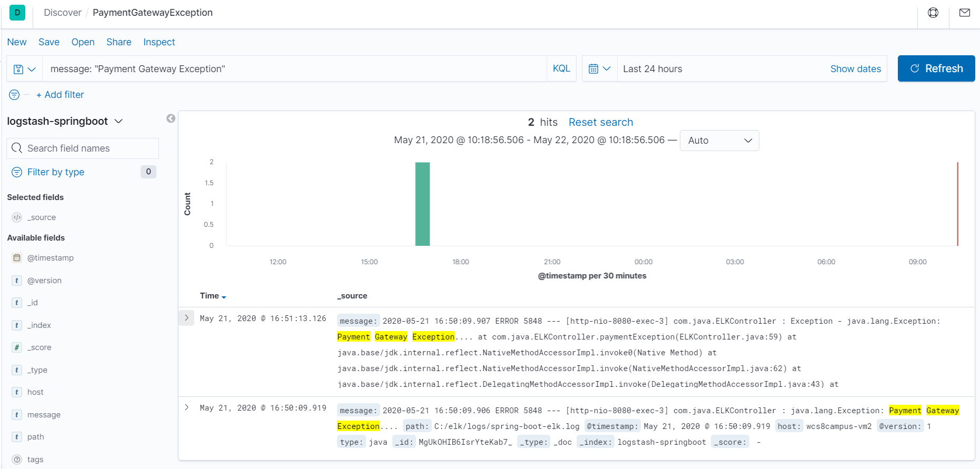Click the _index text type icon
This screenshot has height=469, width=980.
[x=17, y=325]
